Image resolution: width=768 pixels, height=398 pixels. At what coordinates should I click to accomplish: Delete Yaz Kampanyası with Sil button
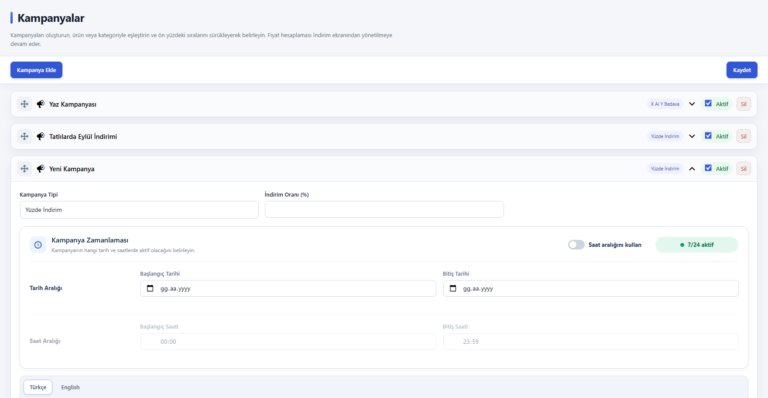click(x=743, y=104)
